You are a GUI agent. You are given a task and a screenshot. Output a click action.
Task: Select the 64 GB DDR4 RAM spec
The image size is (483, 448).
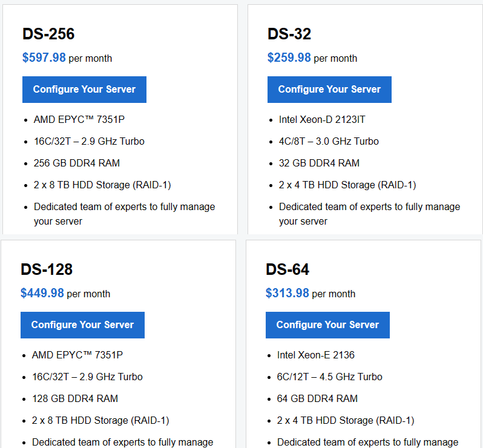[317, 398]
